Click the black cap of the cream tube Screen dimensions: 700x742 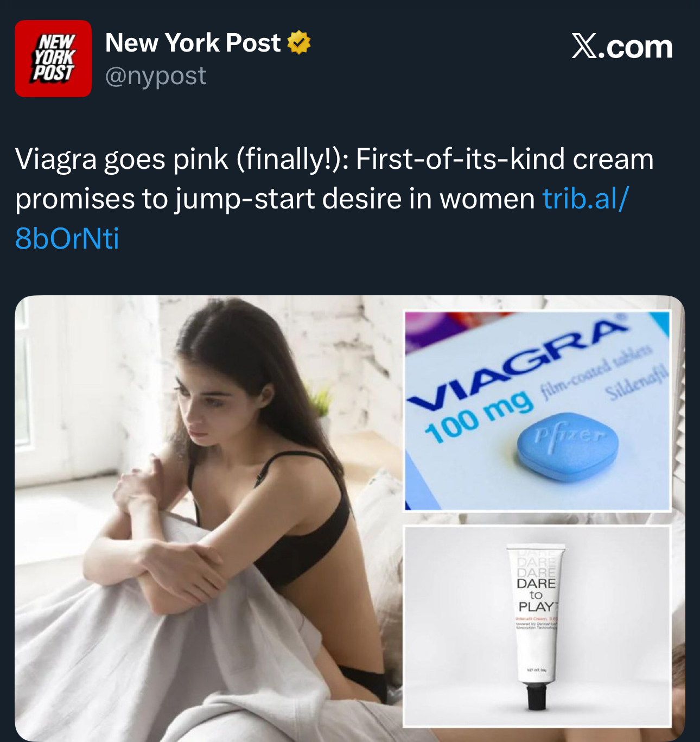537,696
